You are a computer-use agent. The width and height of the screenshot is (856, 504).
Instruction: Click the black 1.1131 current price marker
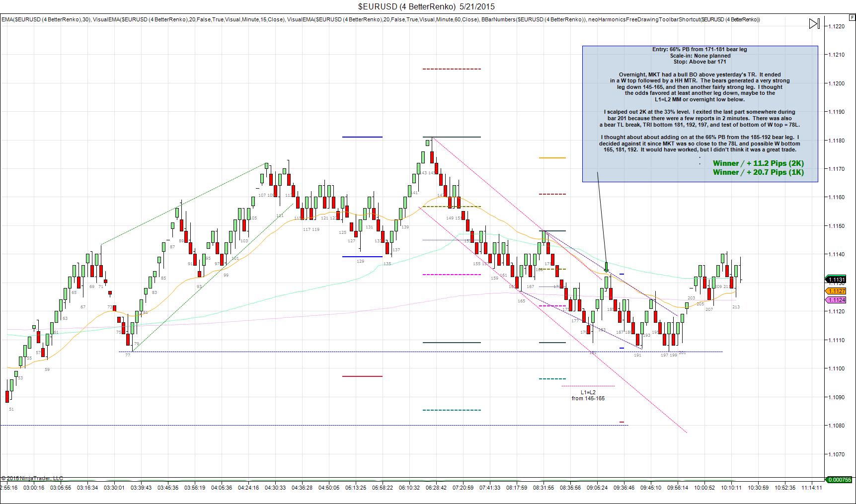click(836, 280)
